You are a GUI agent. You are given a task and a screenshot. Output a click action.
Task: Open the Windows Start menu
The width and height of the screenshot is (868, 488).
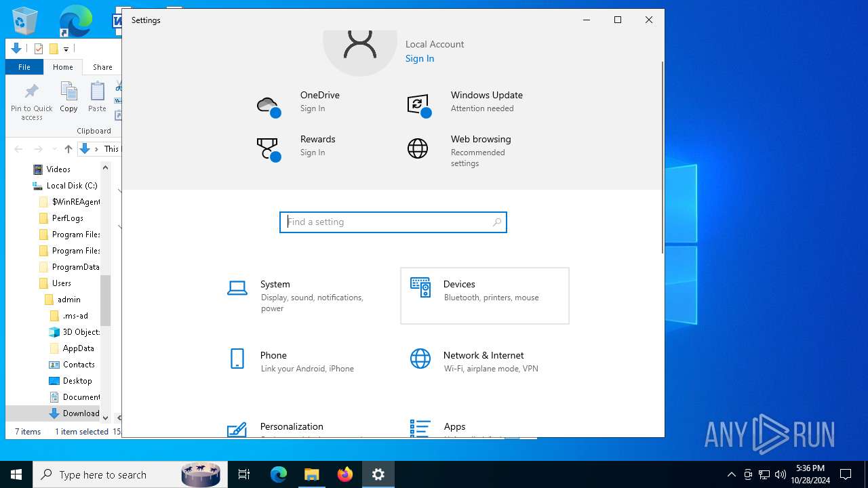[x=16, y=474]
